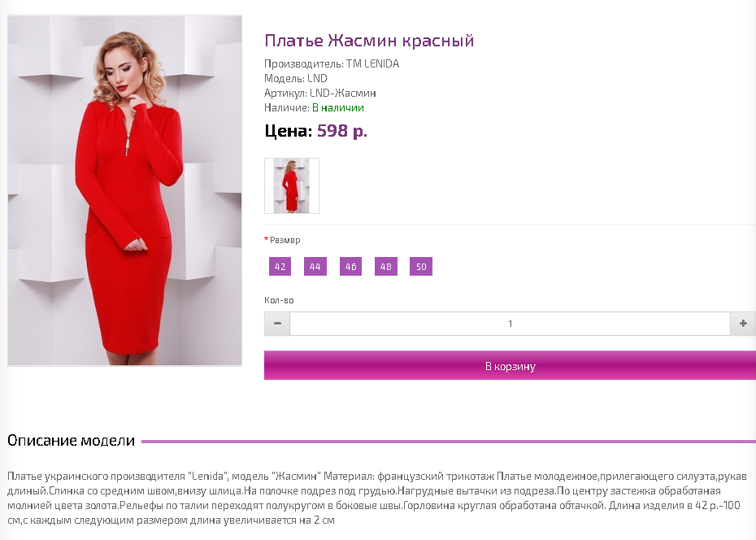The width and height of the screenshot is (756, 540).
Task: Choose size 46
Action: pyautogui.click(x=350, y=266)
